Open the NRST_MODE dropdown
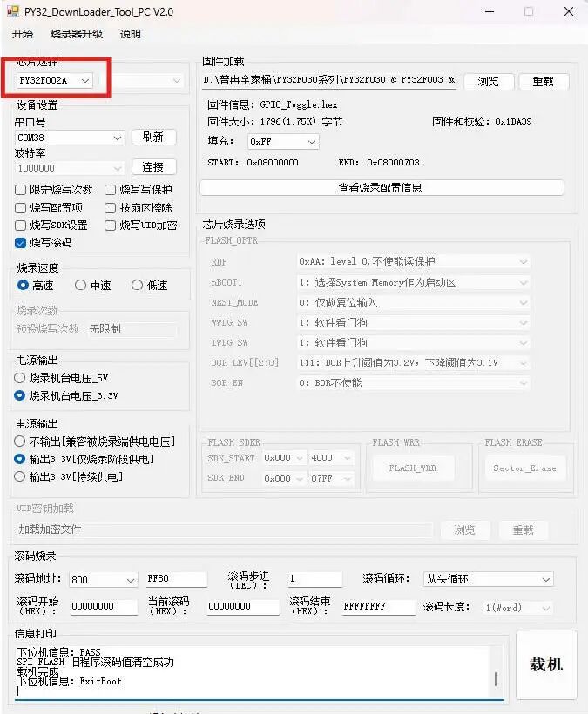 [x=413, y=303]
